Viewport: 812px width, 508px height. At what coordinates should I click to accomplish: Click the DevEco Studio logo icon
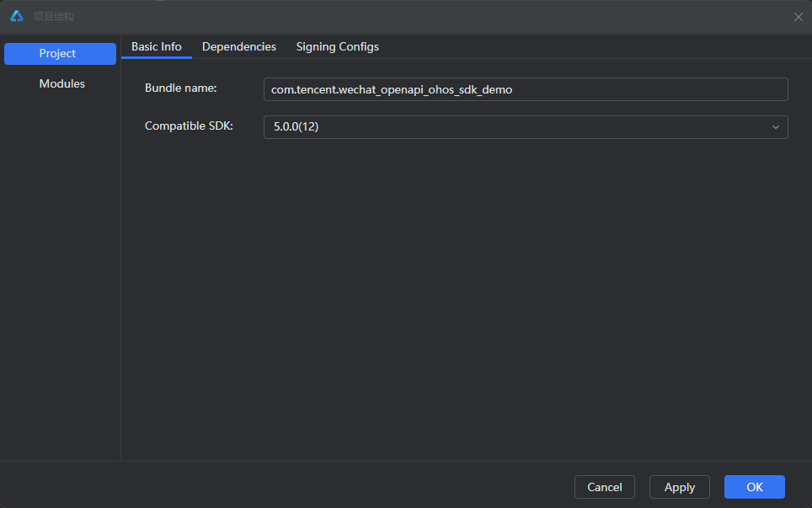17,17
